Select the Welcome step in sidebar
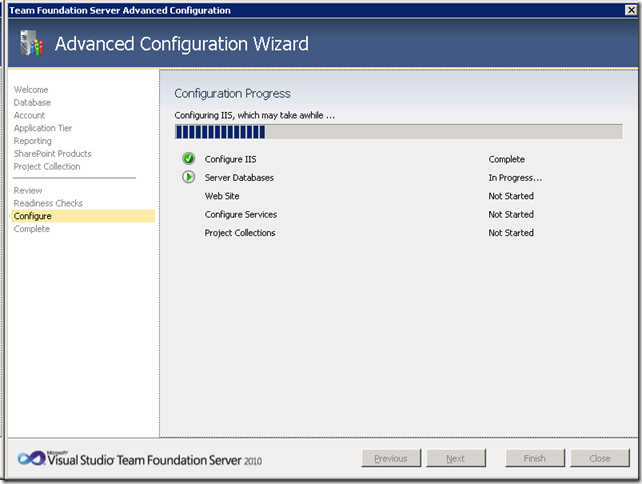This screenshot has height=484, width=642. [x=31, y=90]
